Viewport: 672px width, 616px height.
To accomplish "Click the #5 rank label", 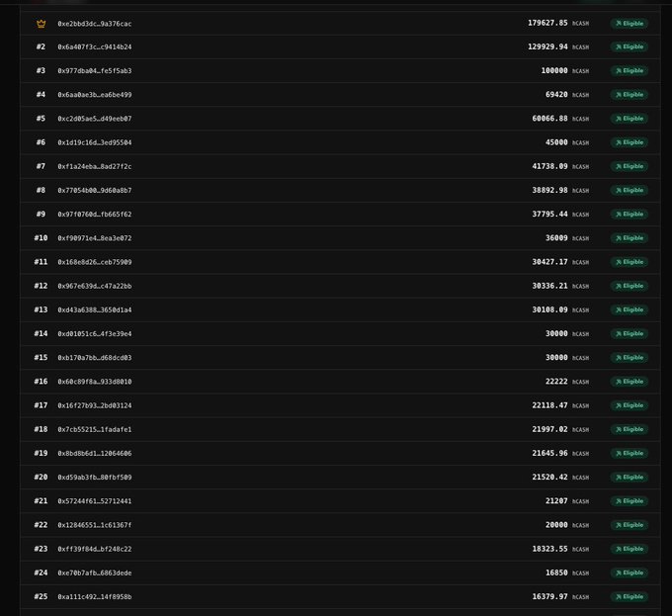I will coord(41,119).
